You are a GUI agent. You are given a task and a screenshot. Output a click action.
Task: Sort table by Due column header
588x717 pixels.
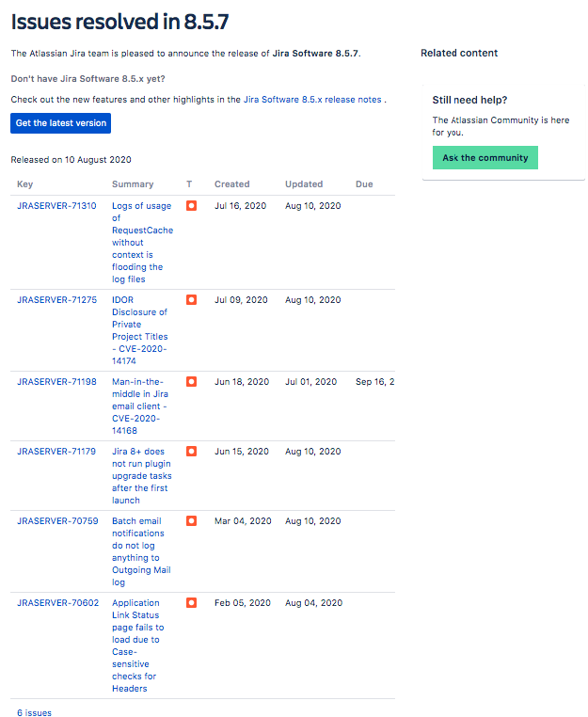click(364, 183)
